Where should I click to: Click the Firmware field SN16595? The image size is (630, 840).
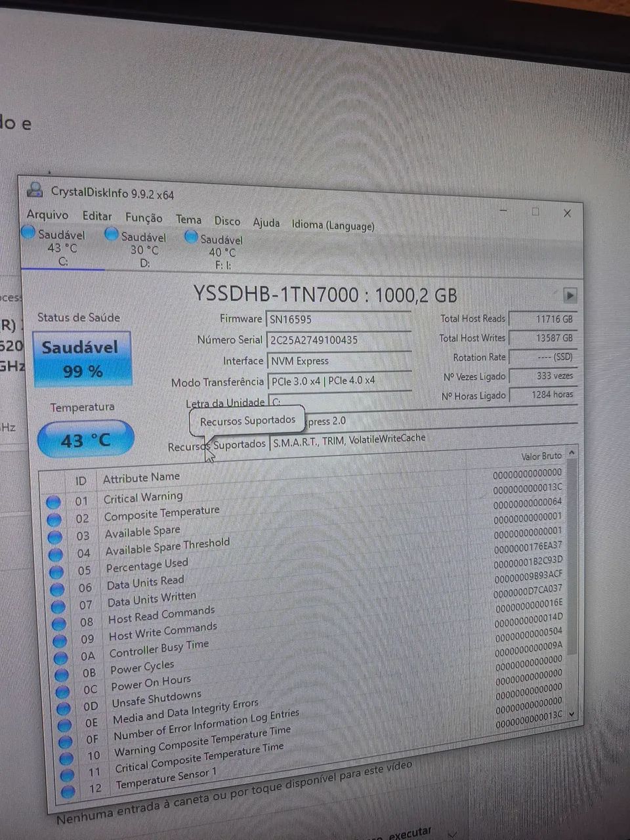pos(339,320)
